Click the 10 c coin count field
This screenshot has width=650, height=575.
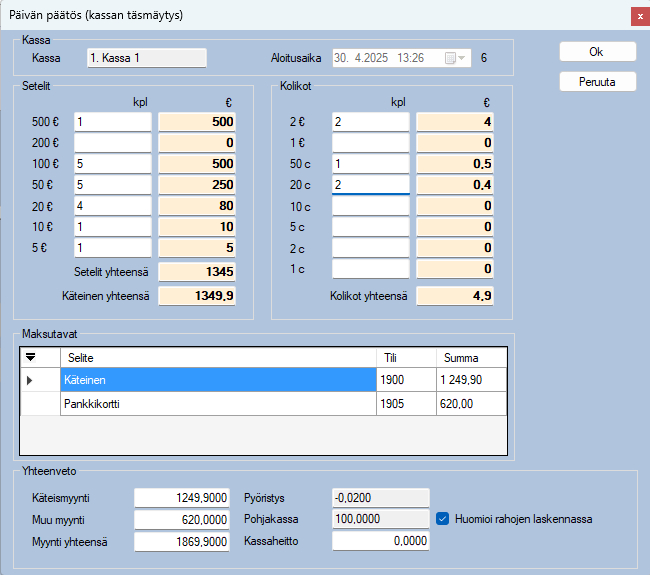[370, 206]
